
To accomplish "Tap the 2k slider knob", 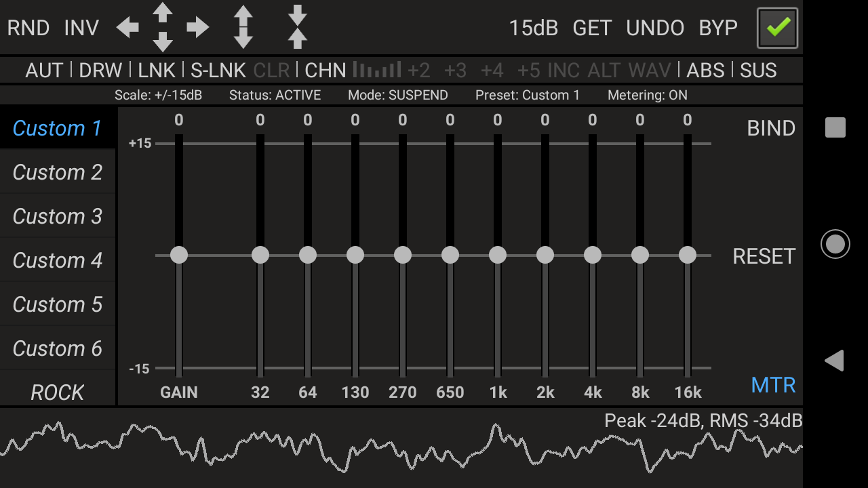I will tap(545, 255).
